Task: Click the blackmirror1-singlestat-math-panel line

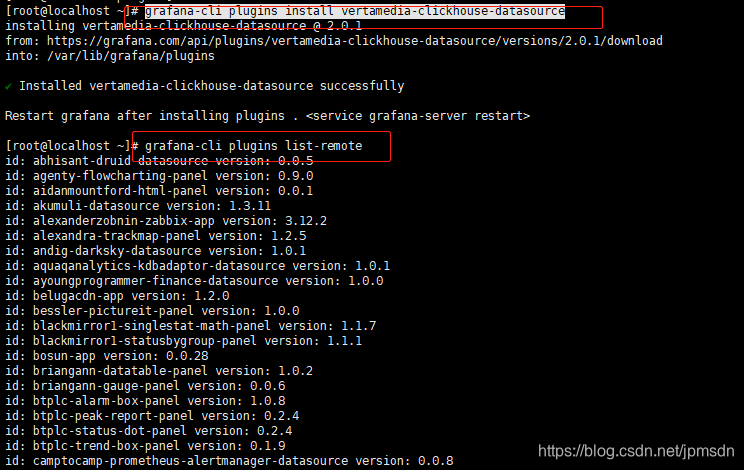Action: pos(190,326)
